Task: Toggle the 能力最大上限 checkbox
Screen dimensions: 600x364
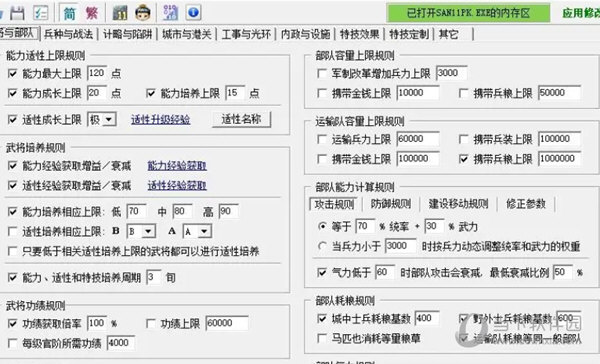Action: (12, 73)
